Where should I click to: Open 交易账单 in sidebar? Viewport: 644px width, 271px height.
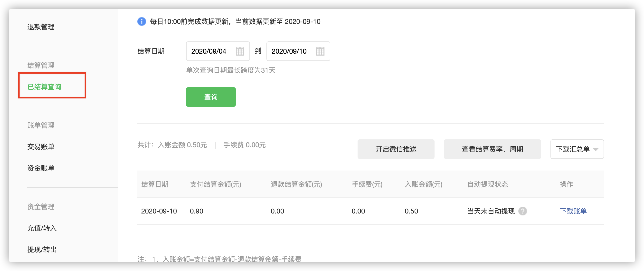pyautogui.click(x=41, y=147)
